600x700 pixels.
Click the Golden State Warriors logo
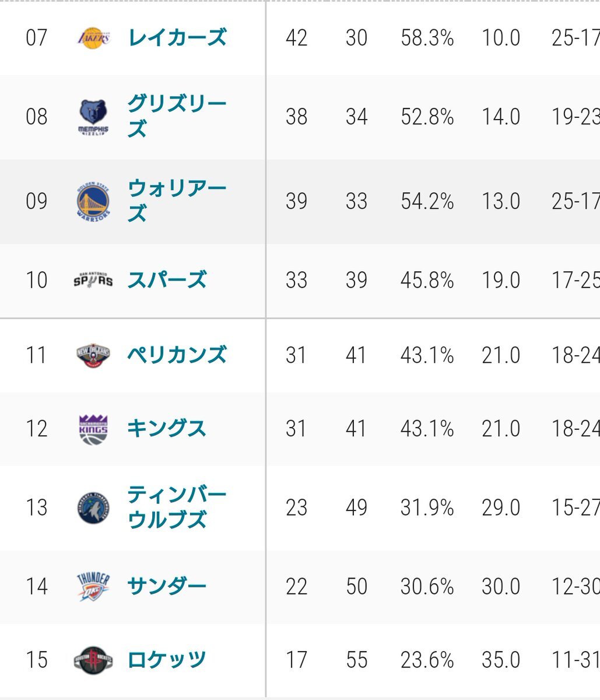93,202
